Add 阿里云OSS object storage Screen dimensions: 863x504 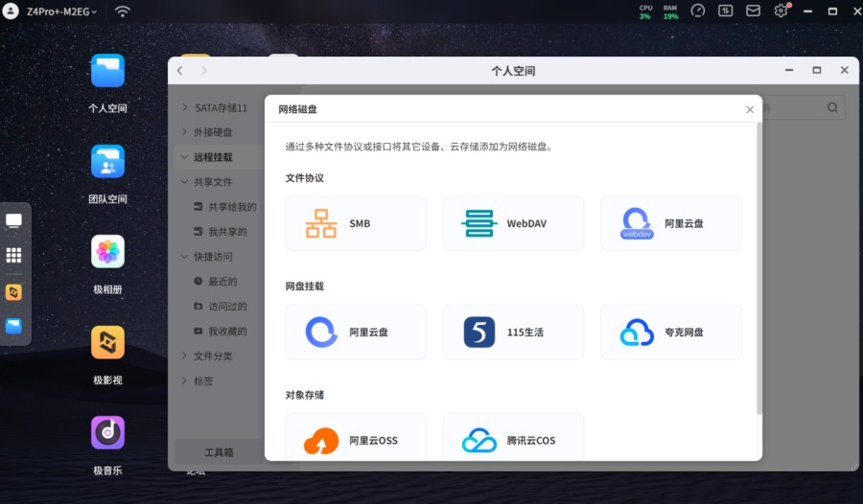tap(356, 437)
